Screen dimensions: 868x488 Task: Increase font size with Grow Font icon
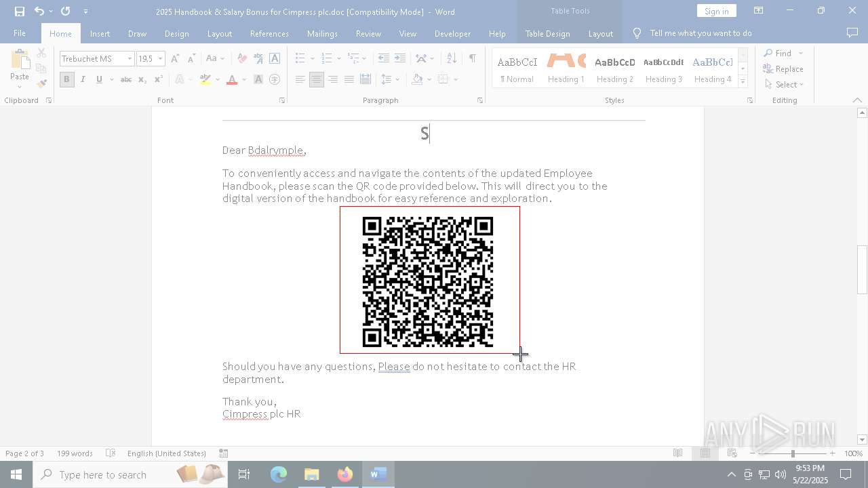[175, 59]
